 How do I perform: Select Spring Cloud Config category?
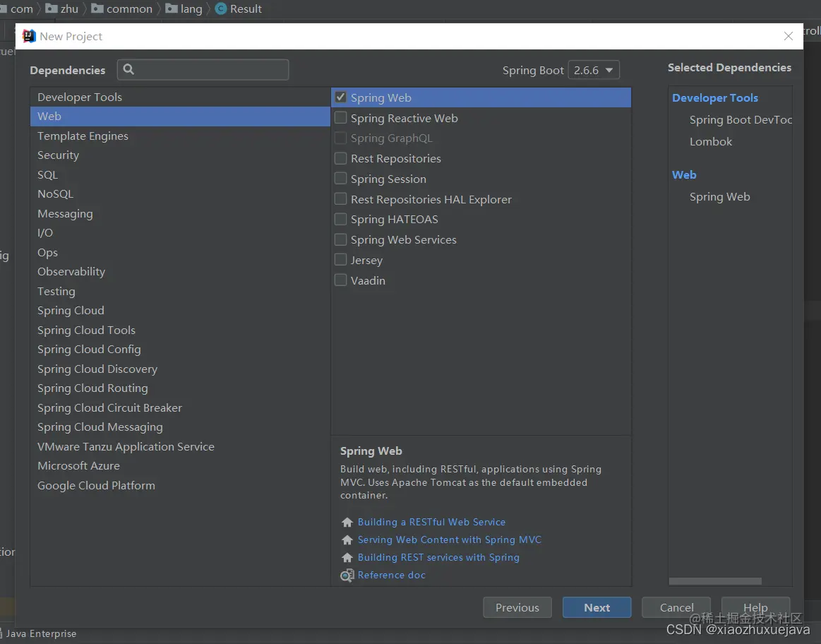tap(180, 350)
